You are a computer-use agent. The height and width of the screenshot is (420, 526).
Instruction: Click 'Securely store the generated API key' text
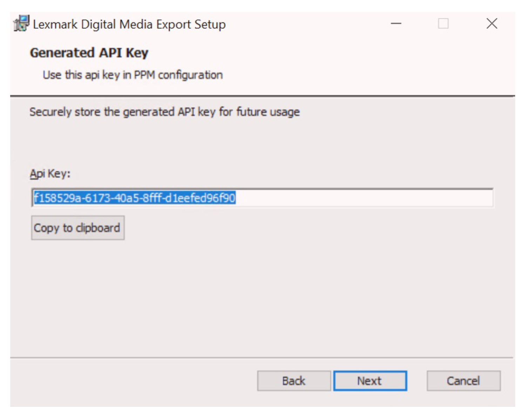click(x=164, y=112)
